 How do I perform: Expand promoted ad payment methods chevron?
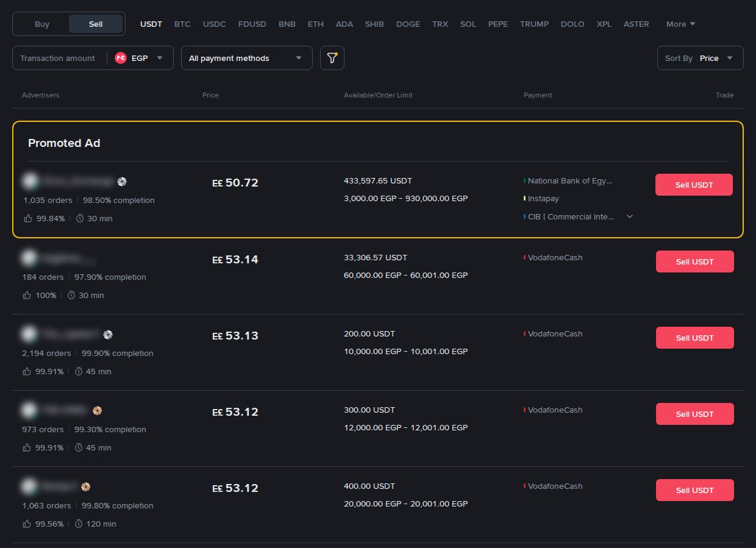point(630,216)
